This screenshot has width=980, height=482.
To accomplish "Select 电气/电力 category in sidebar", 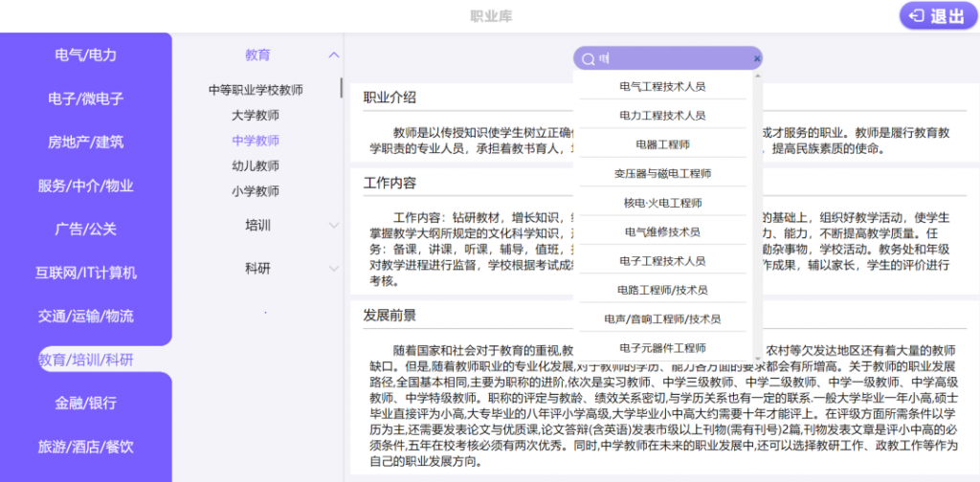I will (x=85, y=55).
